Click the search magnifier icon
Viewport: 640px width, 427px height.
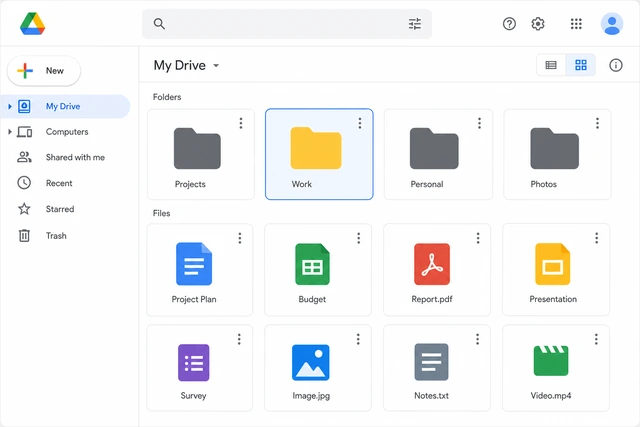[x=159, y=24]
